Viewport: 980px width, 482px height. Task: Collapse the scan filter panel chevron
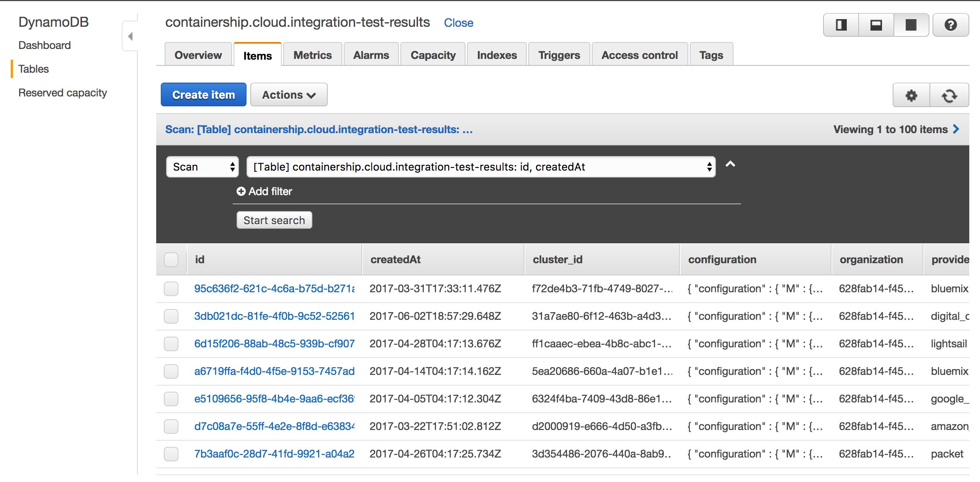(x=730, y=164)
